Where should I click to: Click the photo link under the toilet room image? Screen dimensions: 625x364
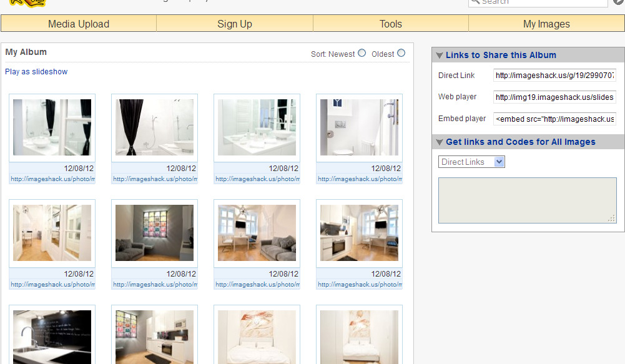pyautogui.click(x=360, y=179)
